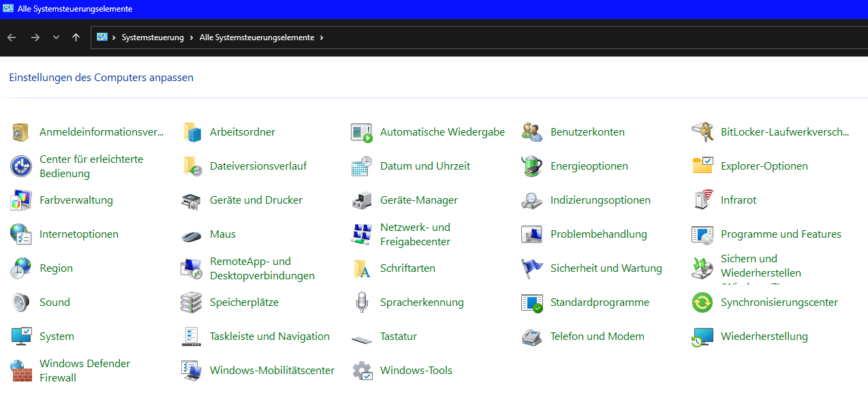
Task: Open the Wiederherstellung icon
Action: [x=702, y=337]
